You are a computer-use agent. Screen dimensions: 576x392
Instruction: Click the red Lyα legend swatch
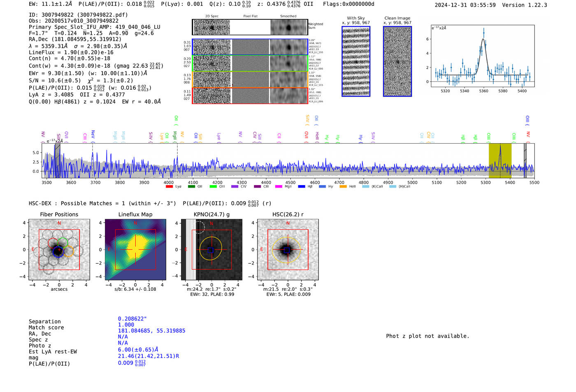click(x=169, y=187)
